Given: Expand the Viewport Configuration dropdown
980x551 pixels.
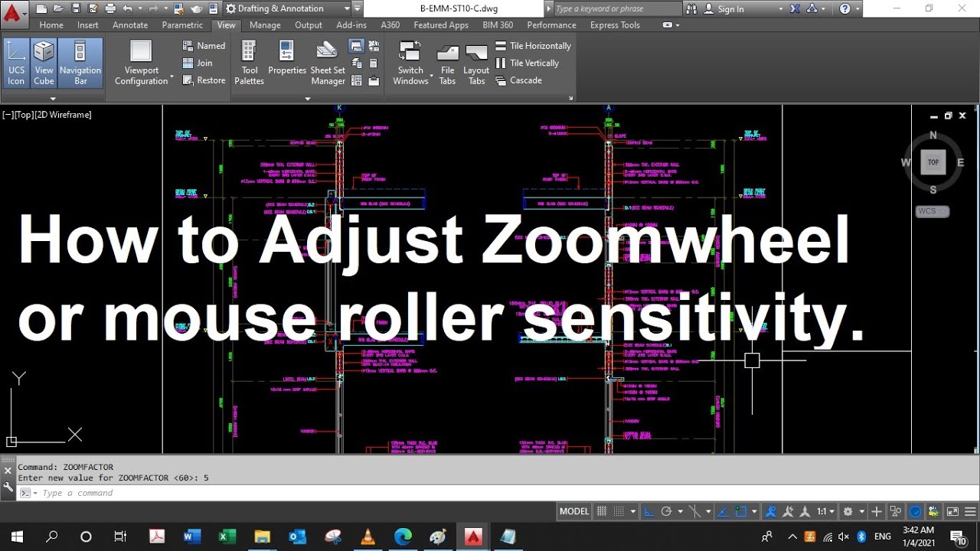Looking at the screenshot, I should coord(171,77).
